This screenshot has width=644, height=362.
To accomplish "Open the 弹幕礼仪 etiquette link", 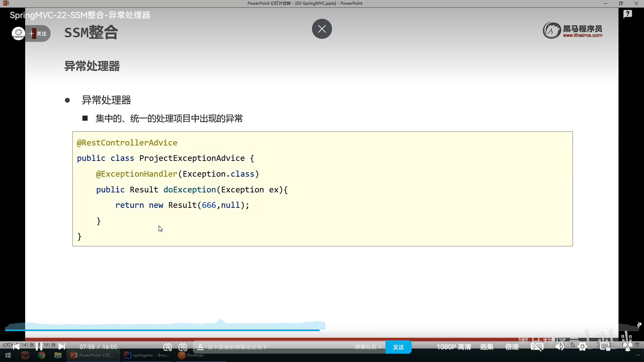I will [368, 347].
